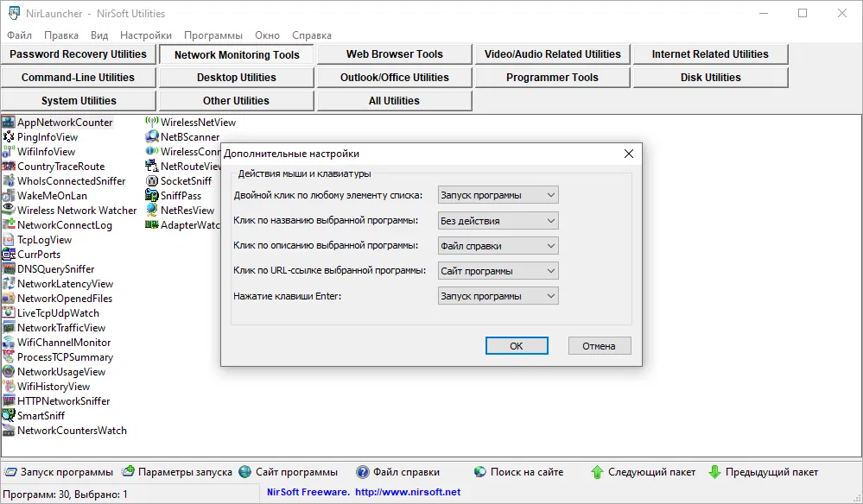Switch to Password Recovery Utilities tab

(78, 54)
